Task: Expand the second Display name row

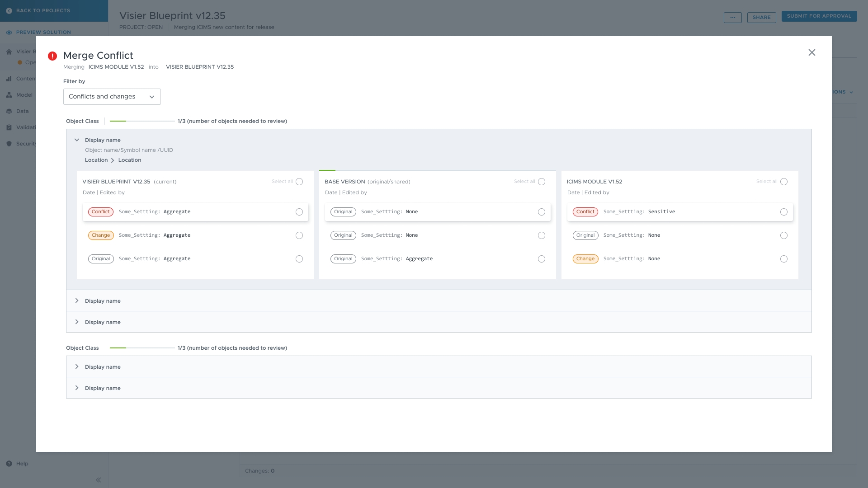Action: pos(77,301)
